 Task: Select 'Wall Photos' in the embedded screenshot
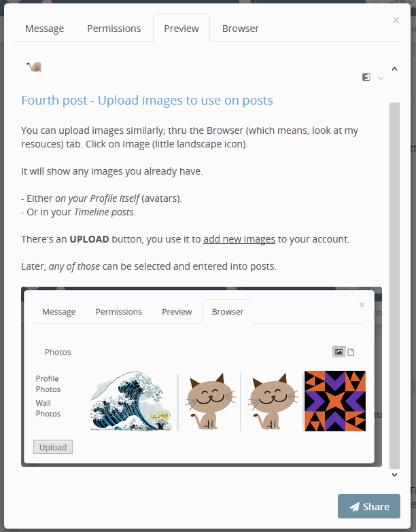click(48, 408)
